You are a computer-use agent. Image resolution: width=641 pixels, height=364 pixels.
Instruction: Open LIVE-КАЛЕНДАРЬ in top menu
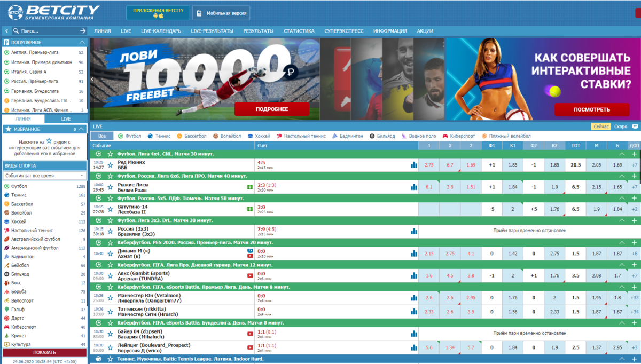[161, 31]
